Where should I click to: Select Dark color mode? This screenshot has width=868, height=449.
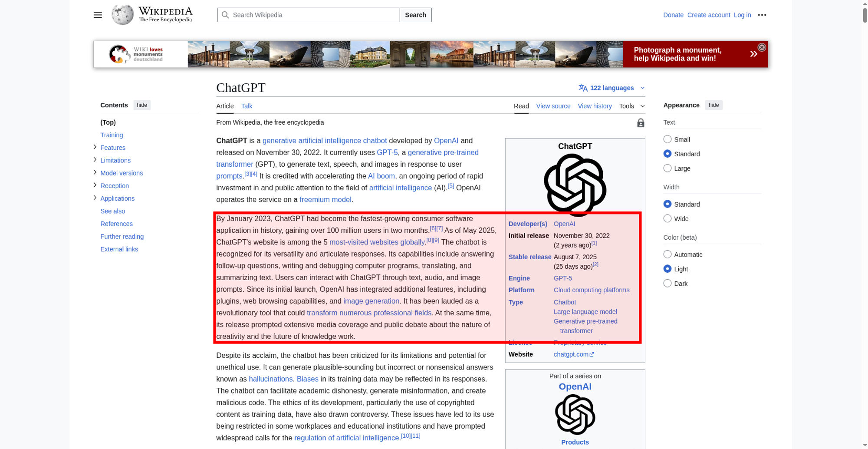667,284
